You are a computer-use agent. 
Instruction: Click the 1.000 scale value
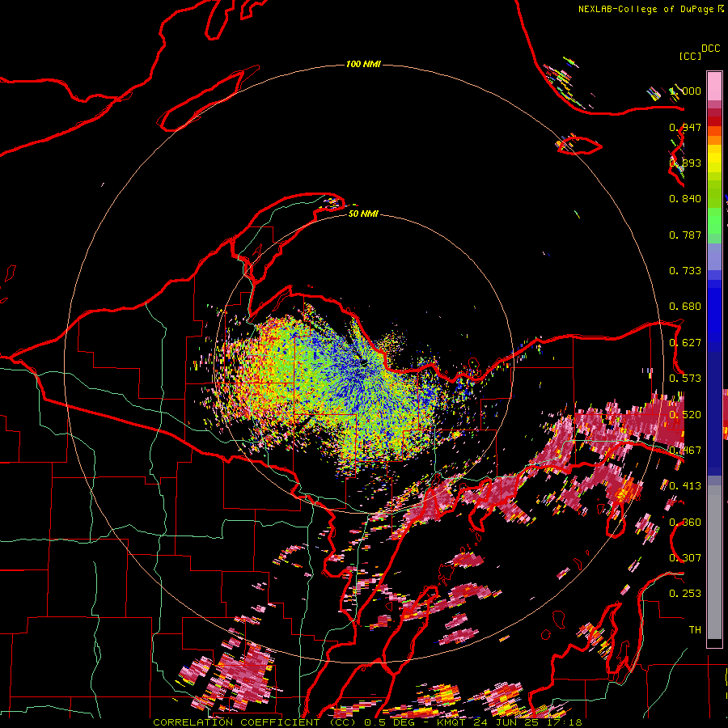pyautogui.click(x=685, y=91)
